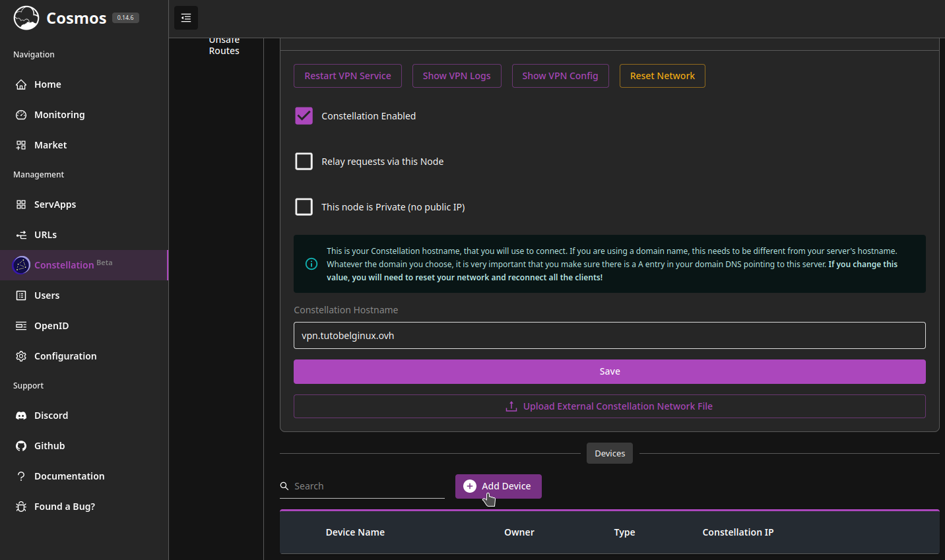Click the ServApps grid icon
Screen dimensions: 945x560
pos(21,204)
